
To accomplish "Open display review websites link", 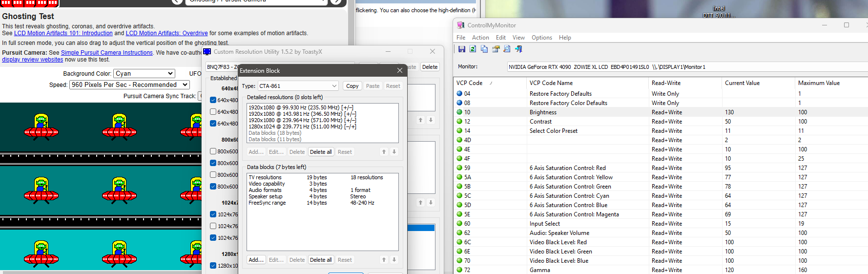I will (33, 60).
